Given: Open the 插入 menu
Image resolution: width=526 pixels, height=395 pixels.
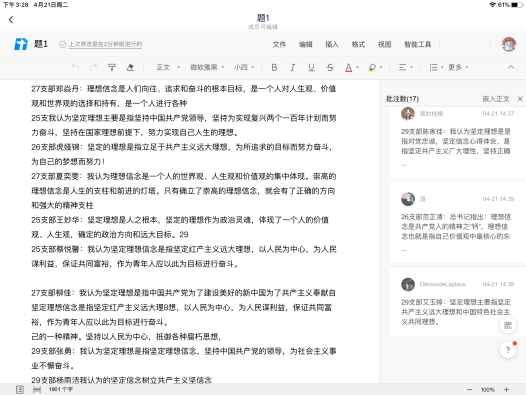Looking at the screenshot, I should 332,44.
